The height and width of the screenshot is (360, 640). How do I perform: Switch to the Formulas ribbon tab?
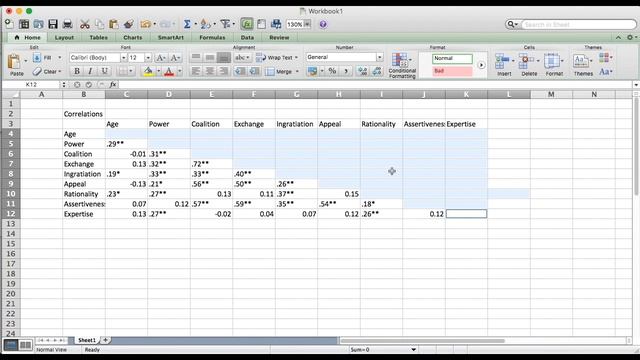tap(212, 38)
